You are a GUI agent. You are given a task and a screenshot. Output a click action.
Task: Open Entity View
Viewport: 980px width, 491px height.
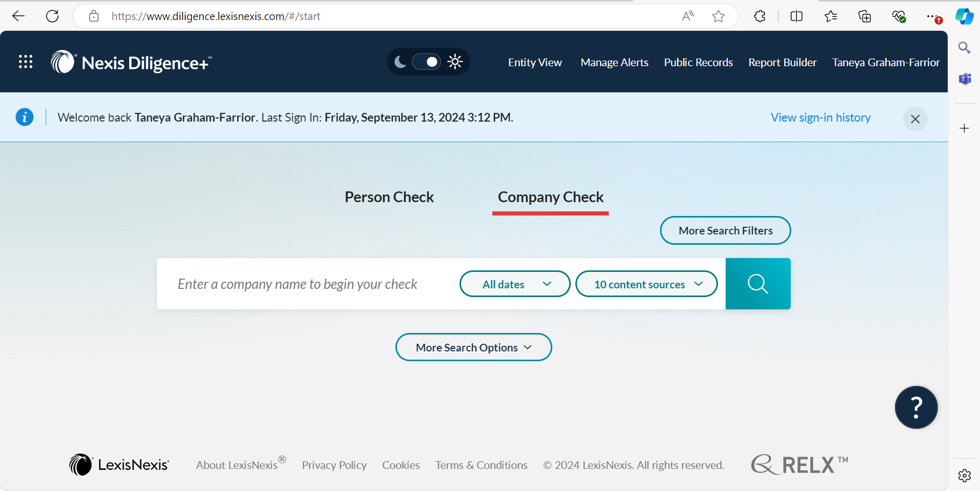[535, 63]
